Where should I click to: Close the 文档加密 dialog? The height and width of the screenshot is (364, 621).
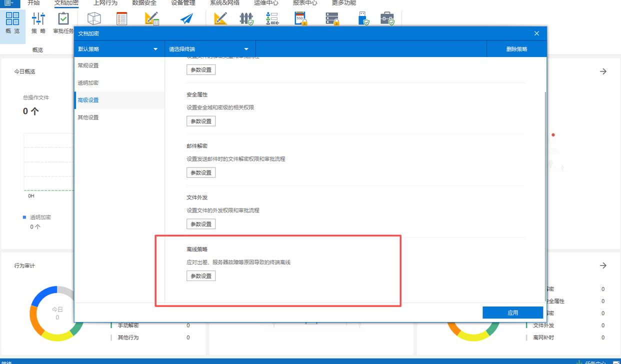(536, 33)
